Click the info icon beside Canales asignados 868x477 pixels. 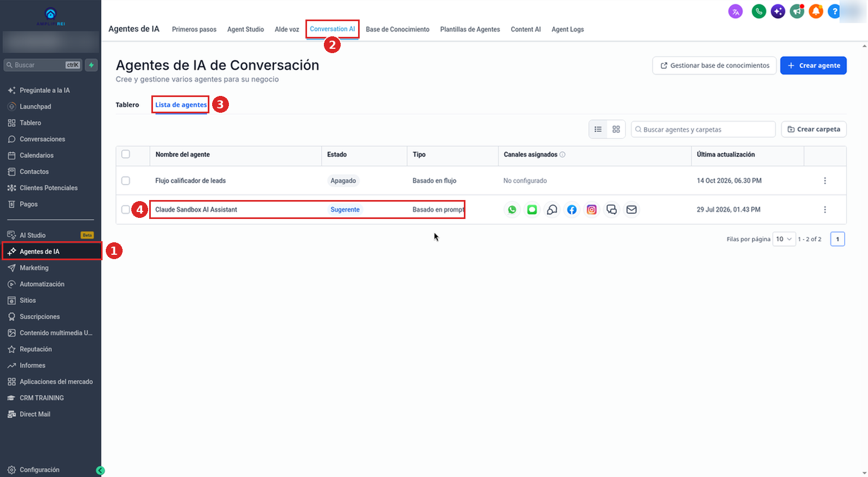pos(563,154)
